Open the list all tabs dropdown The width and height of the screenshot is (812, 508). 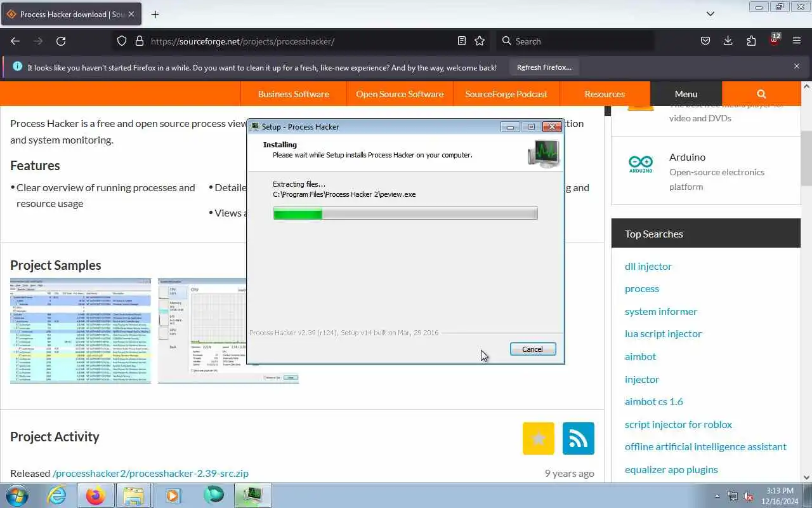pos(710,14)
